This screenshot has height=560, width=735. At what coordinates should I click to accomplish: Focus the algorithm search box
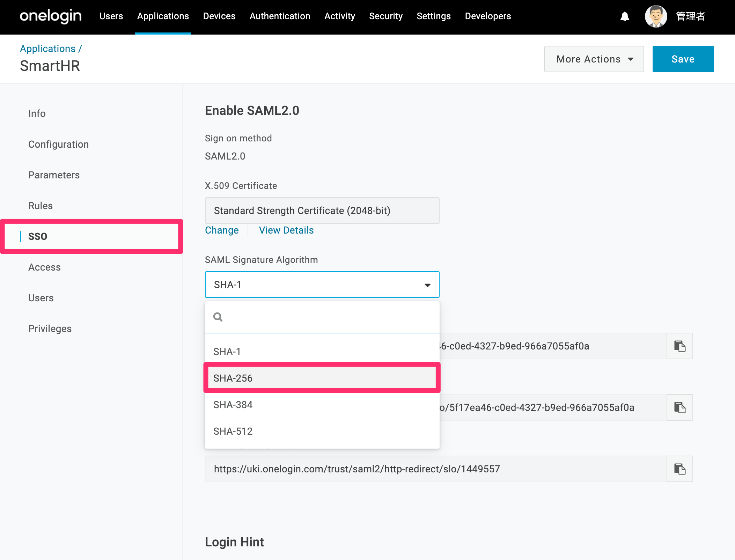click(x=322, y=317)
